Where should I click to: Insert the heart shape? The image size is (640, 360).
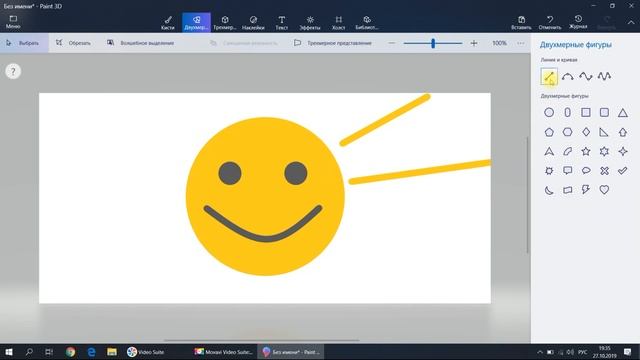coord(604,190)
